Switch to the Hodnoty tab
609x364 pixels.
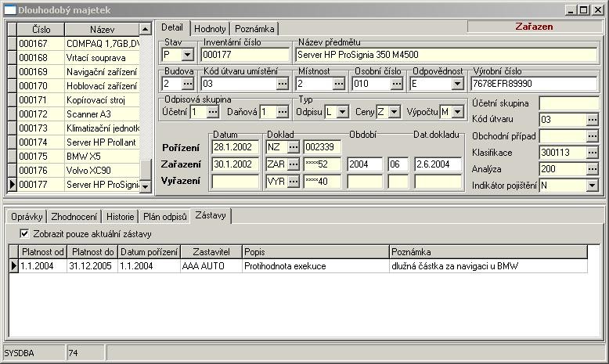209,27
